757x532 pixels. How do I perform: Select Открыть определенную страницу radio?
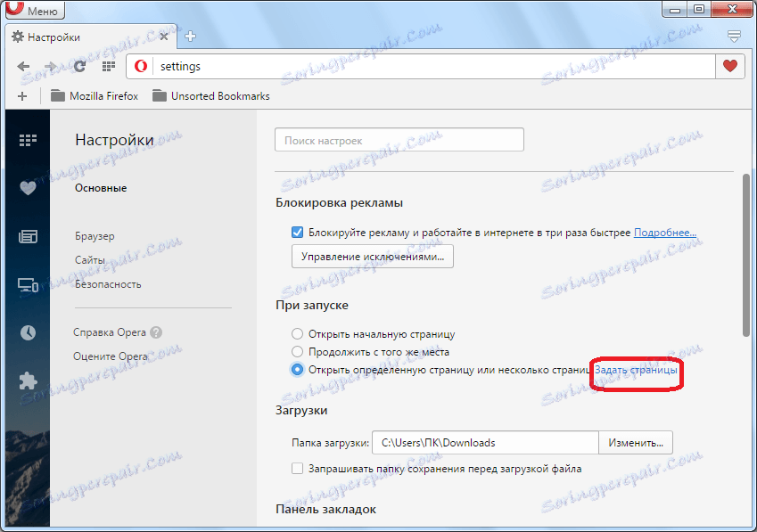point(298,370)
